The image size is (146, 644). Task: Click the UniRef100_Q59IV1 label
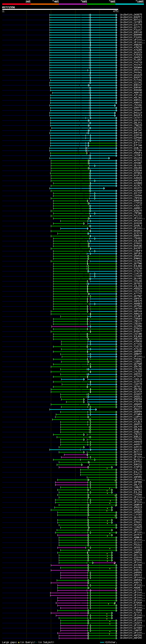click(131, 70)
